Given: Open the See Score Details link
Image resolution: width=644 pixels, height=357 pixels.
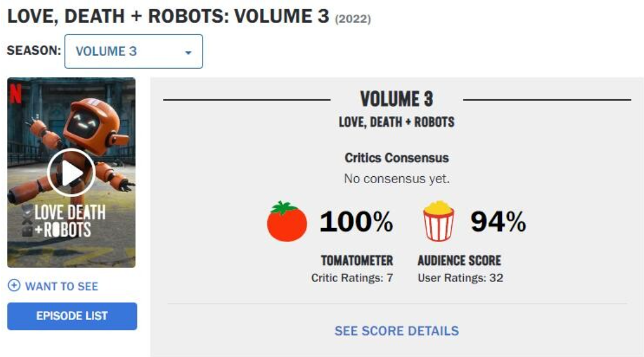Looking at the screenshot, I should click(397, 331).
